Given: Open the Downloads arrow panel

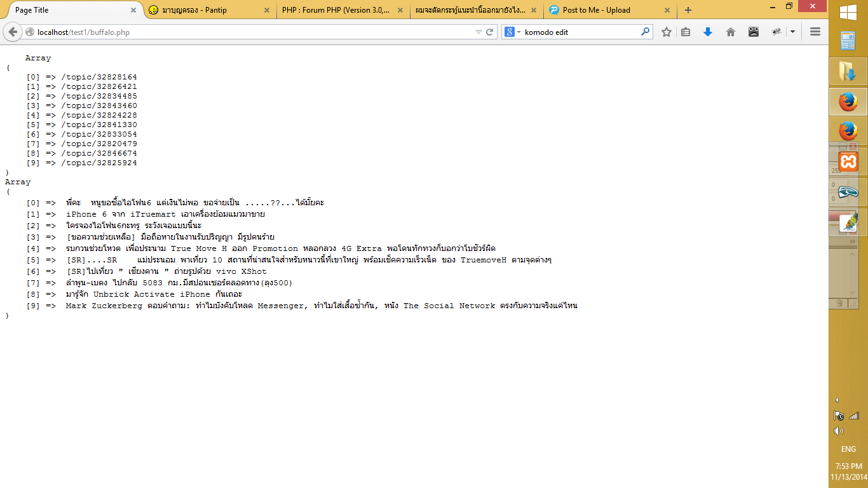Looking at the screenshot, I should [x=708, y=32].
